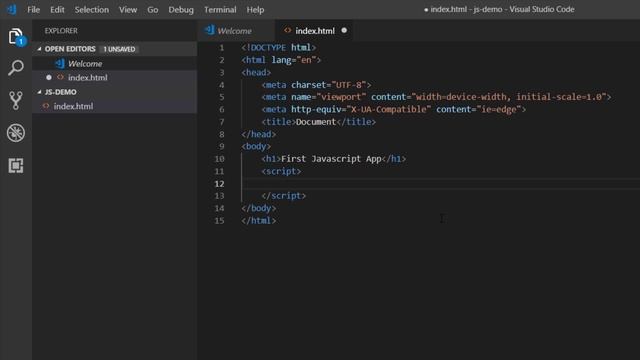This screenshot has width=640, height=360.
Task: Open the Help menu
Action: click(255, 9)
